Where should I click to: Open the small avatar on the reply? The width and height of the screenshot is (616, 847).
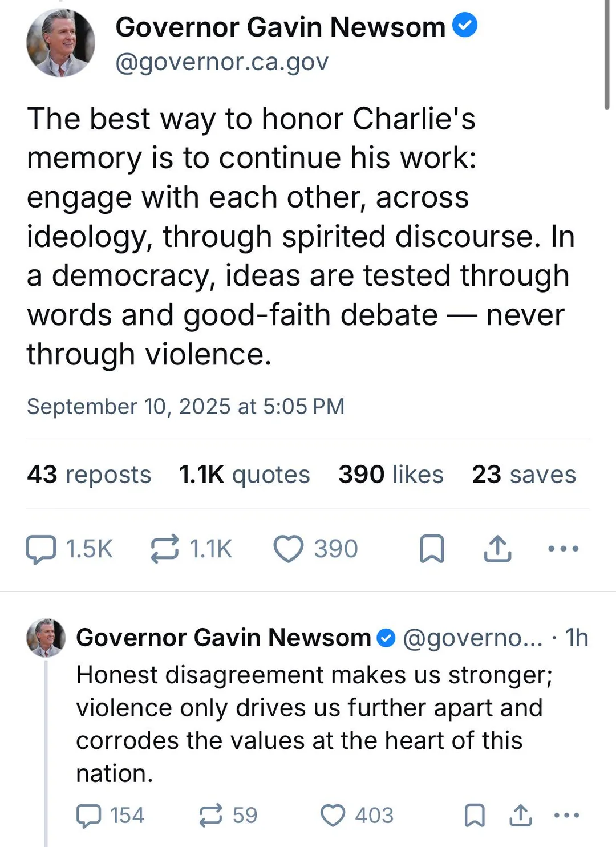tap(46, 638)
